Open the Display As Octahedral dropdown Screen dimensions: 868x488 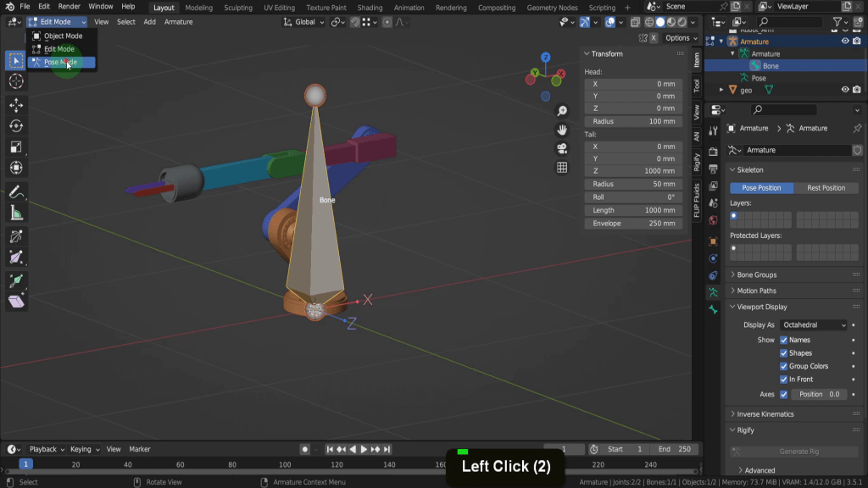[814, 324]
